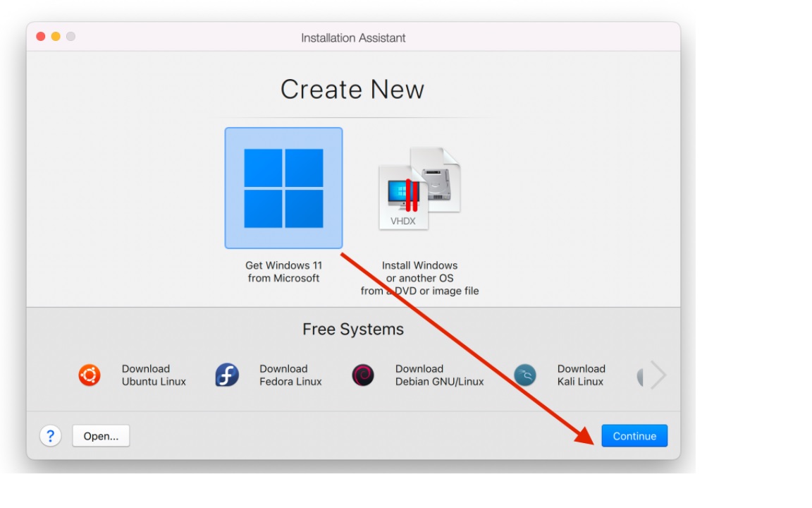Screen dimensions: 812x508
Task: Close the Installation Assistant window
Action: pos(41,37)
